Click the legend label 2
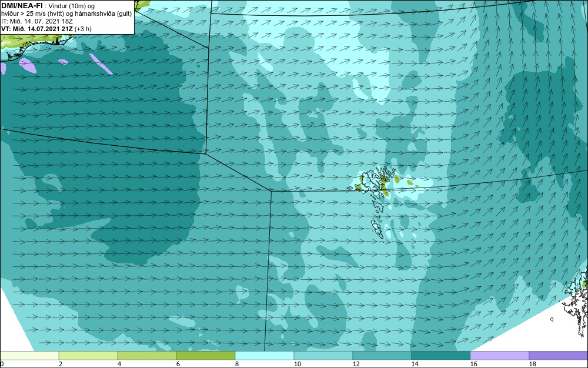The image size is (588, 368). click(61, 364)
